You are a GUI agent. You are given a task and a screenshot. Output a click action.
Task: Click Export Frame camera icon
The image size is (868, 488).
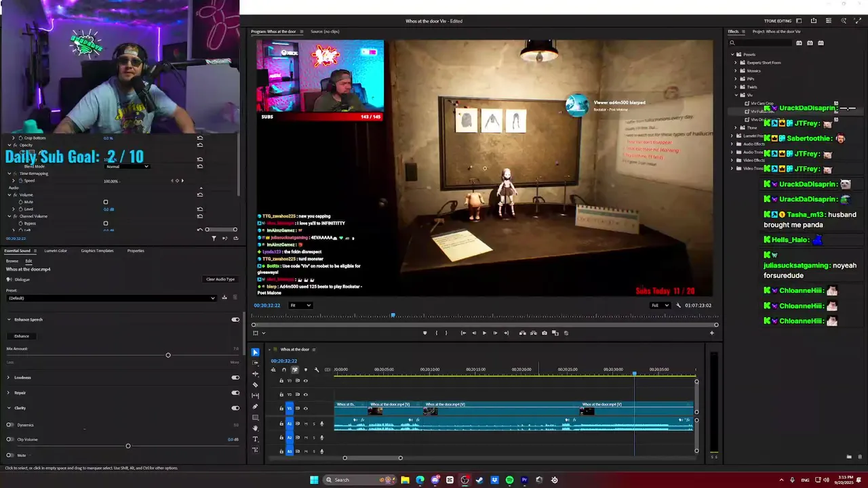544,333
